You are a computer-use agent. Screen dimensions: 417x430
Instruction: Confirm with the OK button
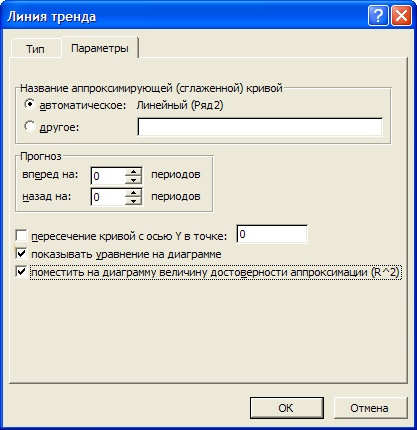[x=287, y=408]
